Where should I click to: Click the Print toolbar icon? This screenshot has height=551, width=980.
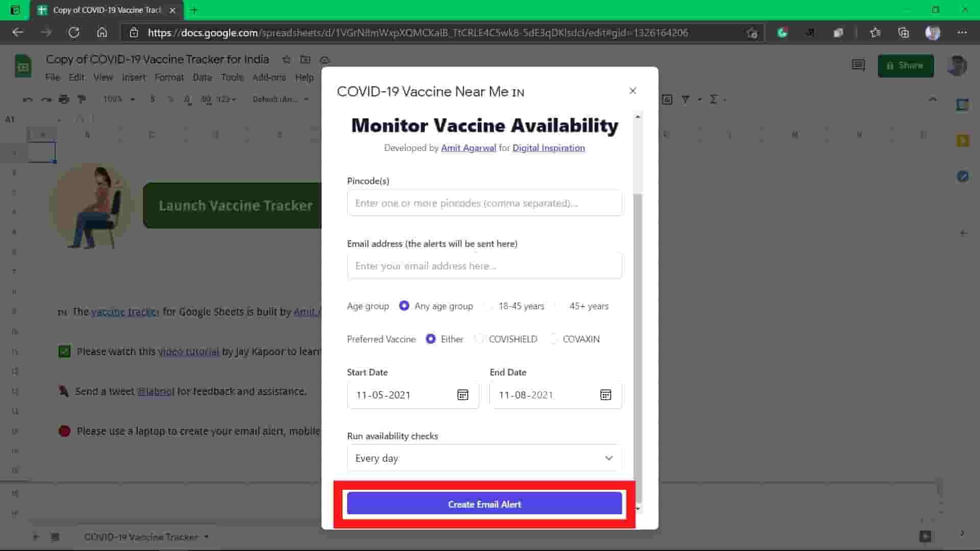pos(64,99)
